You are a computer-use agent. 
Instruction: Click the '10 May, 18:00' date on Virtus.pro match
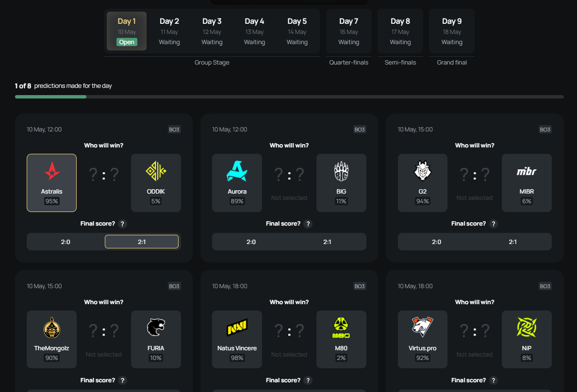(415, 286)
